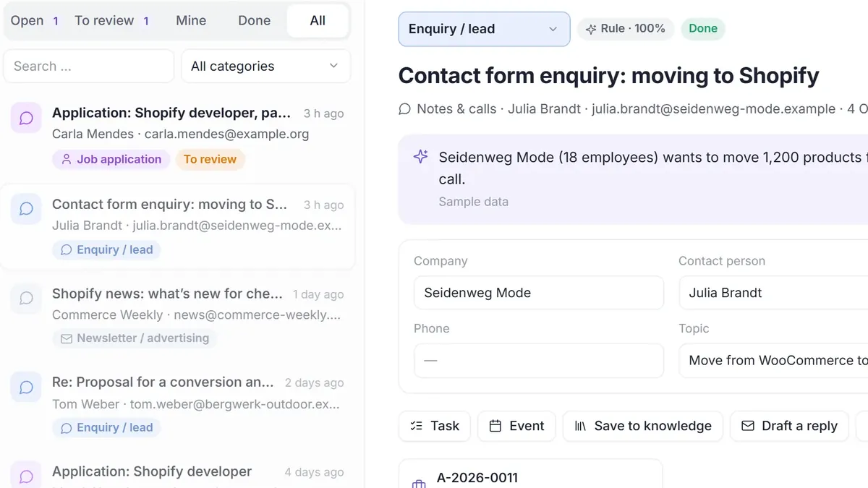868x488 pixels.
Task: Click Carla Mendes sender line
Action: (180, 134)
